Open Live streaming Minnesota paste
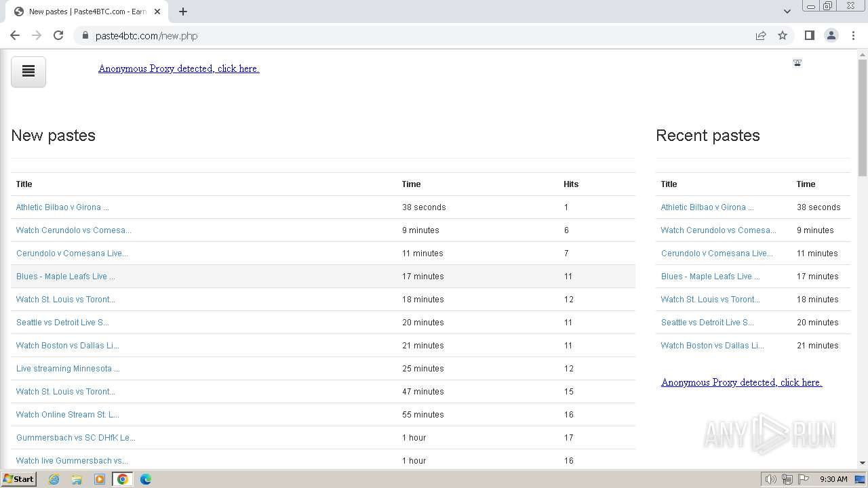 [x=68, y=369]
